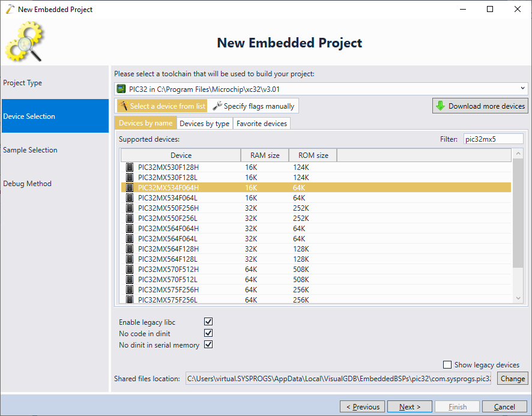Select device PIC32MX575F256L
Viewport: 532px width, 416px height.
coord(316,299)
